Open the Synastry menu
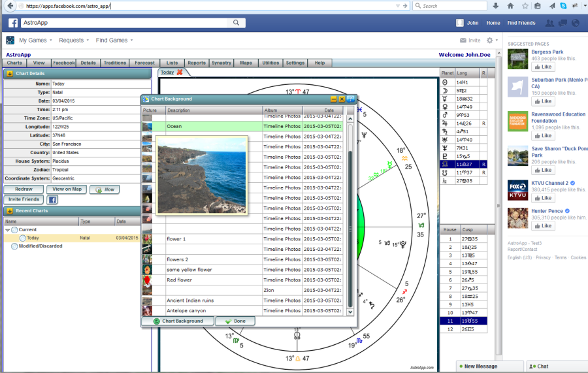 (221, 63)
